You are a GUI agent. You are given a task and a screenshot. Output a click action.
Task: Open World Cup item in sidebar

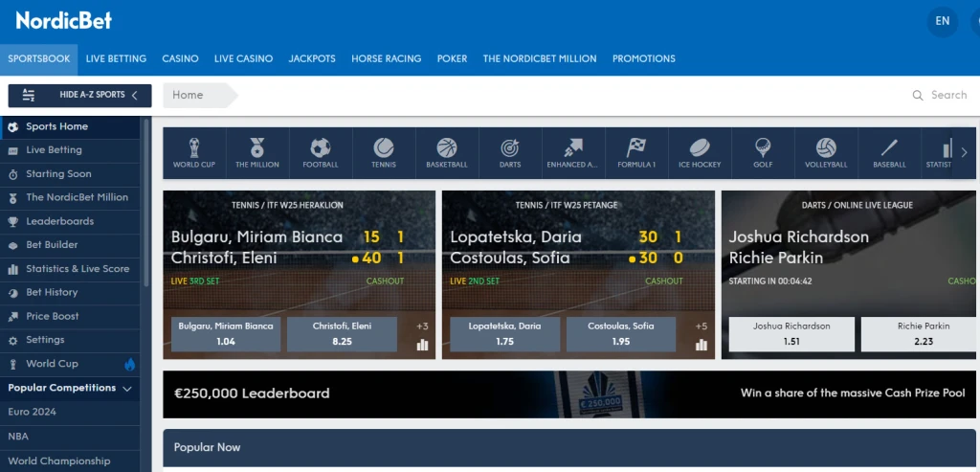(x=70, y=365)
